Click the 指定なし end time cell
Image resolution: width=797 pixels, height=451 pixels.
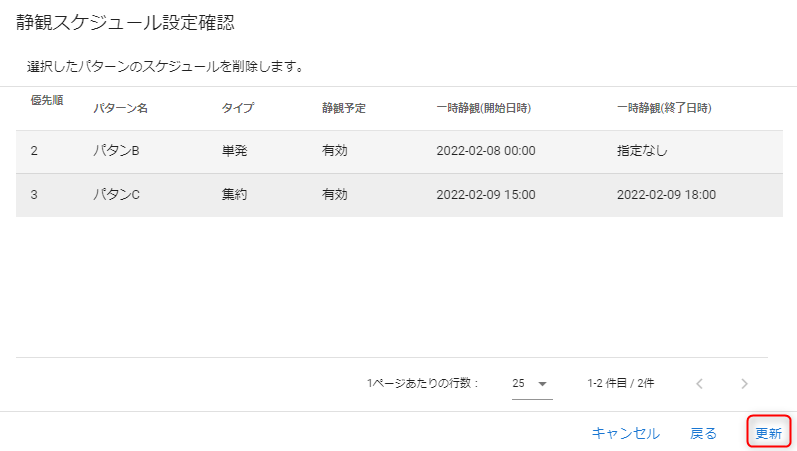click(642, 151)
